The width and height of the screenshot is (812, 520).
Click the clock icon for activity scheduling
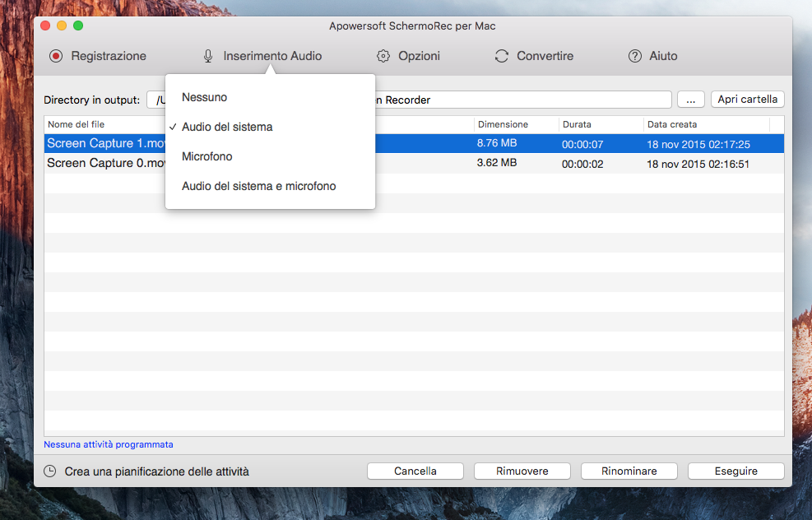coord(49,471)
